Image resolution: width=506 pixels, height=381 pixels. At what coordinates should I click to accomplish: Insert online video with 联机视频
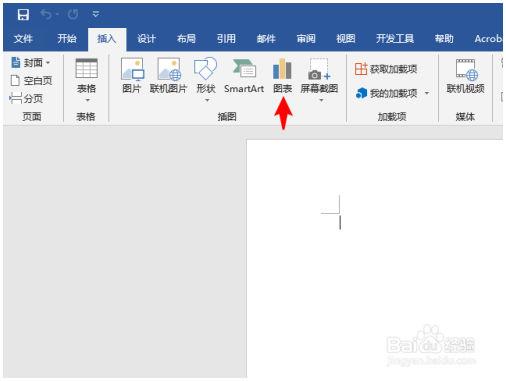465,75
